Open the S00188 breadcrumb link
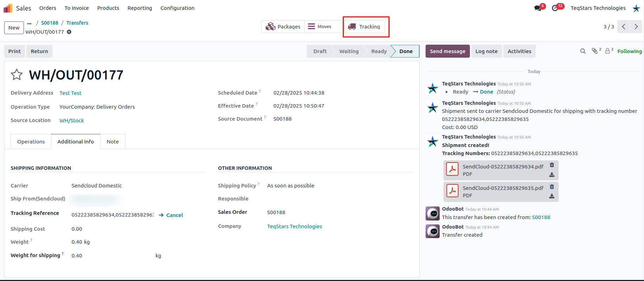The height and width of the screenshot is (281, 644). tap(50, 23)
